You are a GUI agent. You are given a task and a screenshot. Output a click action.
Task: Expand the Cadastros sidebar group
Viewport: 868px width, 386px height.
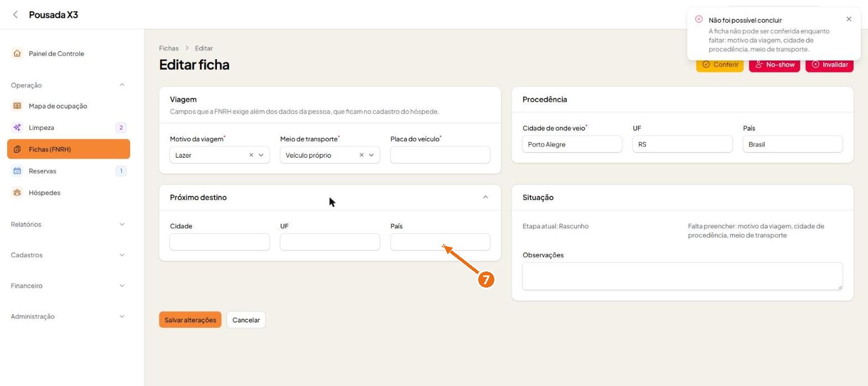(122, 255)
